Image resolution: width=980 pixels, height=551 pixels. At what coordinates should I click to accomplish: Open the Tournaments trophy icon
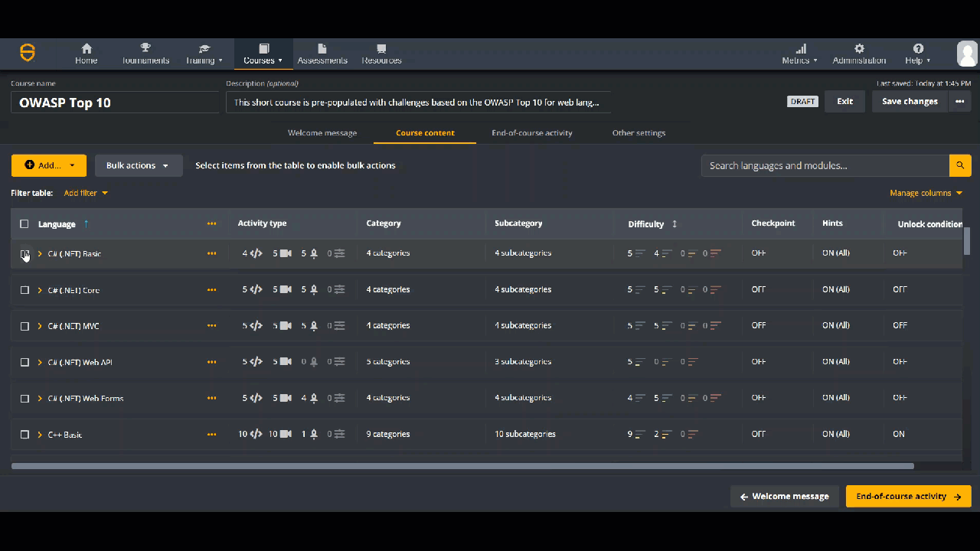[145, 48]
